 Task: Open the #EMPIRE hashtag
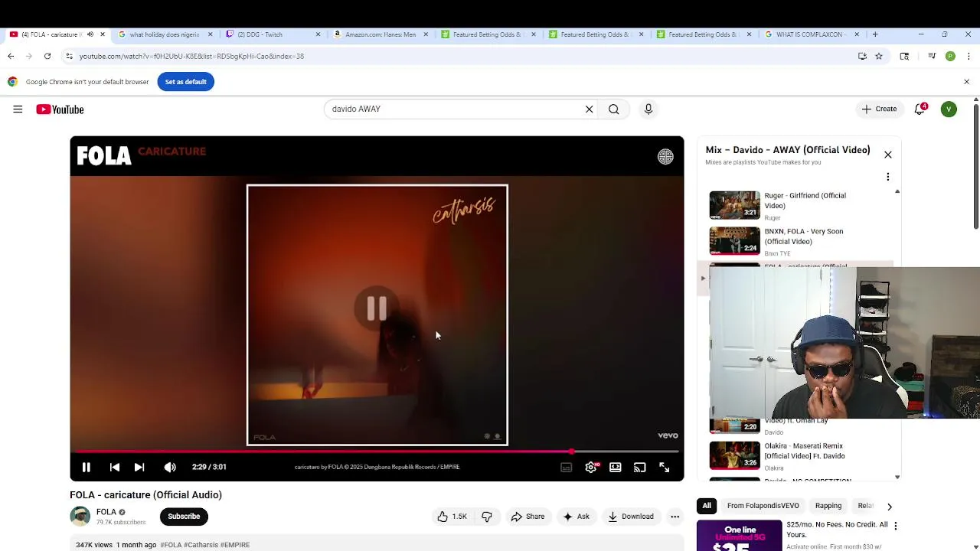point(235,545)
